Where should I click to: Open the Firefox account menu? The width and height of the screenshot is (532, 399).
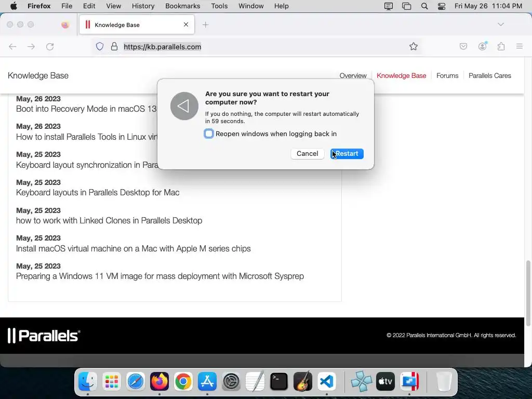click(483, 46)
